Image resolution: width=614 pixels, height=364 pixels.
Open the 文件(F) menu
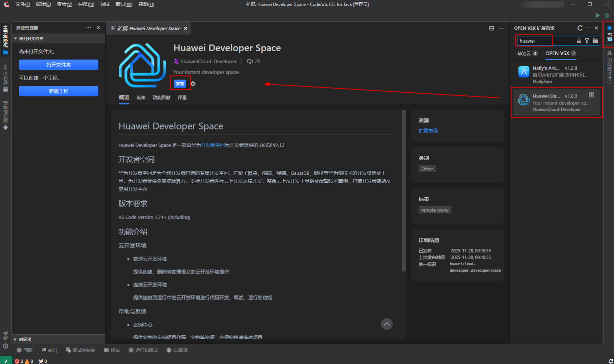tap(22, 4)
